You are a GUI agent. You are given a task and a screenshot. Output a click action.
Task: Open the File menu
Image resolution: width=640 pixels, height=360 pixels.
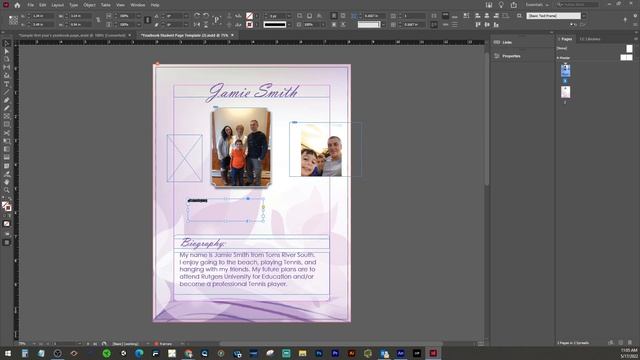(x=31, y=5)
